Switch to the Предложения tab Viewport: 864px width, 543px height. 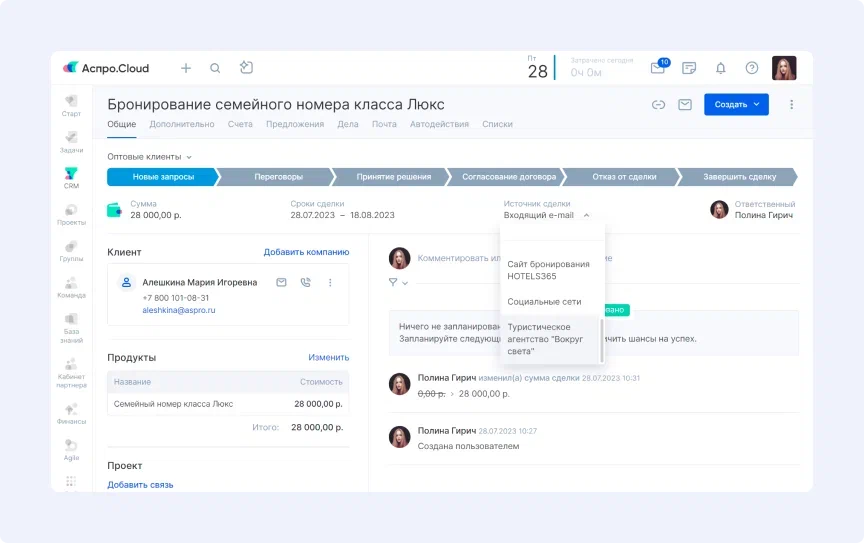coord(295,124)
